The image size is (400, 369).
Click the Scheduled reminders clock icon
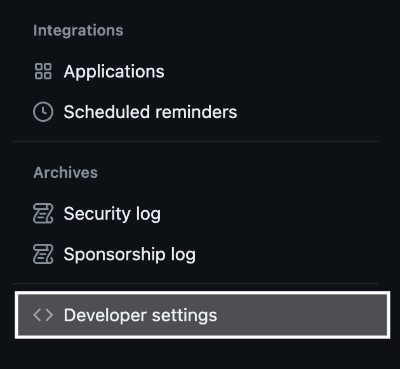tap(43, 112)
